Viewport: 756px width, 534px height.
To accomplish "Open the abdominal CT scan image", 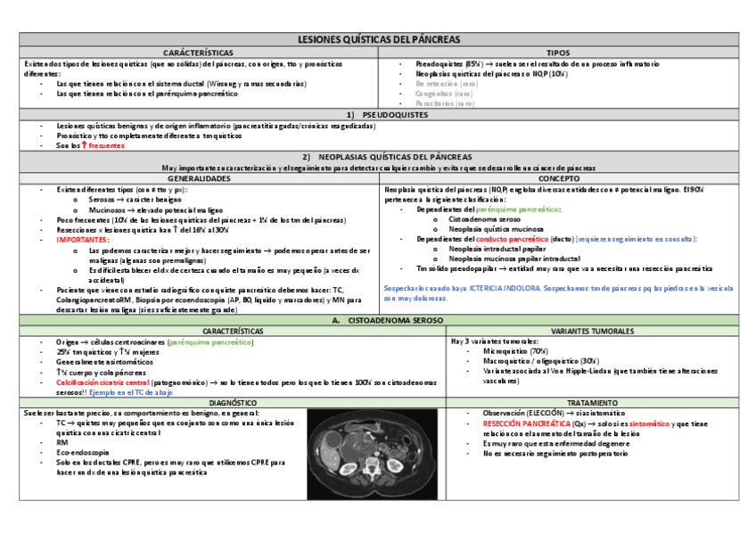I will (x=373, y=455).
